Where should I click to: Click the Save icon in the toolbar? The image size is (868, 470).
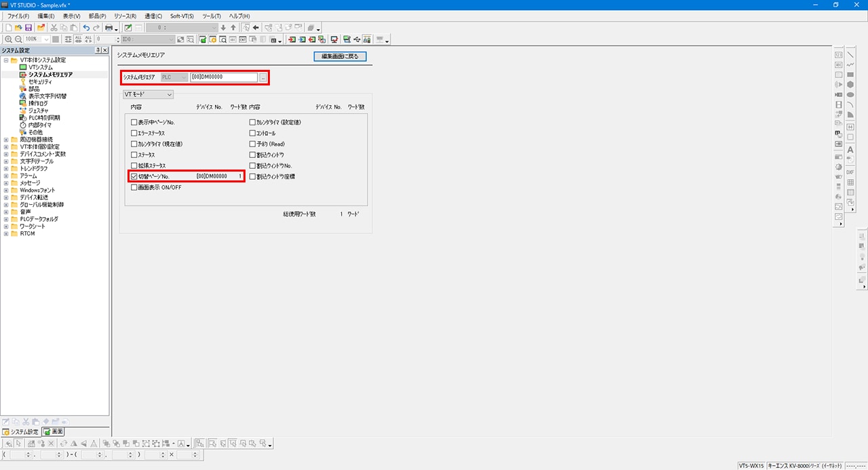28,28
